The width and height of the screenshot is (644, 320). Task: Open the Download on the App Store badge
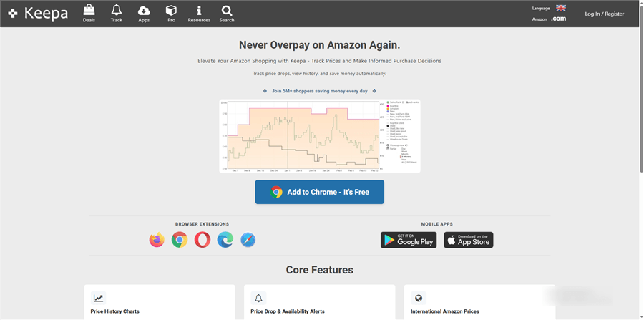click(x=469, y=240)
